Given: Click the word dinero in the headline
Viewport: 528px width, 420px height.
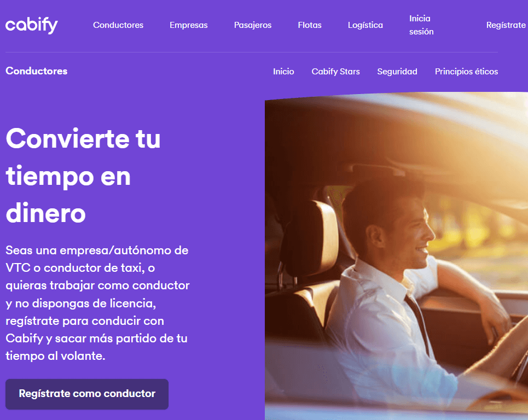Looking at the screenshot, I should point(46,213).
